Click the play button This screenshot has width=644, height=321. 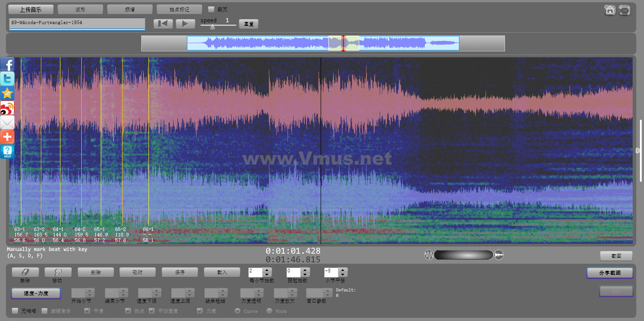click(185, 24)
